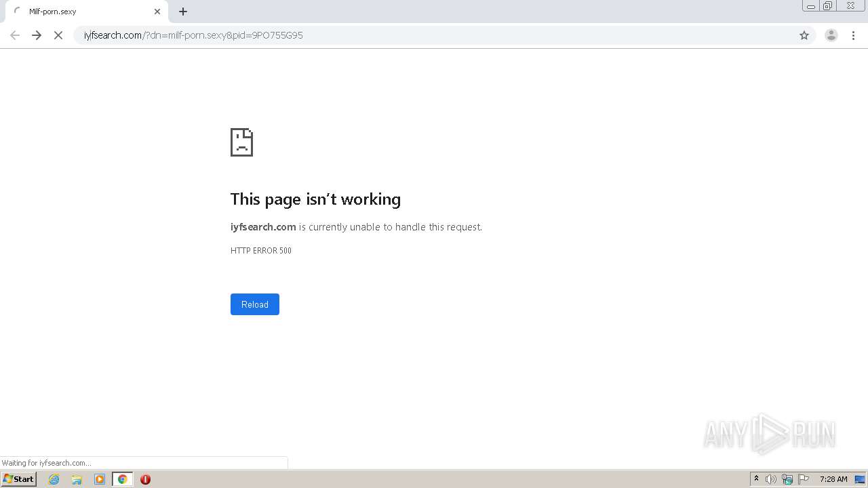Open the red Opera taskbar icon
This screenshot has height=488, width=868.
pos(145,479)
